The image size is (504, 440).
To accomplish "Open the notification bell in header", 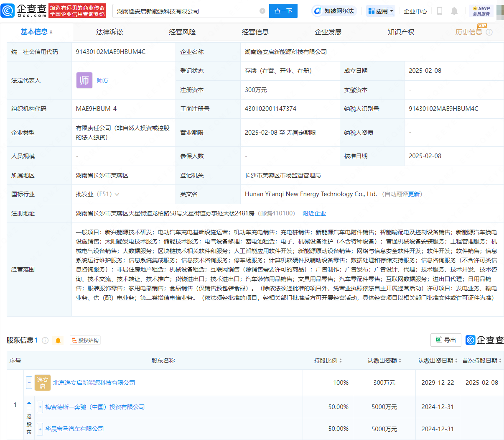I will click(454, 11).
